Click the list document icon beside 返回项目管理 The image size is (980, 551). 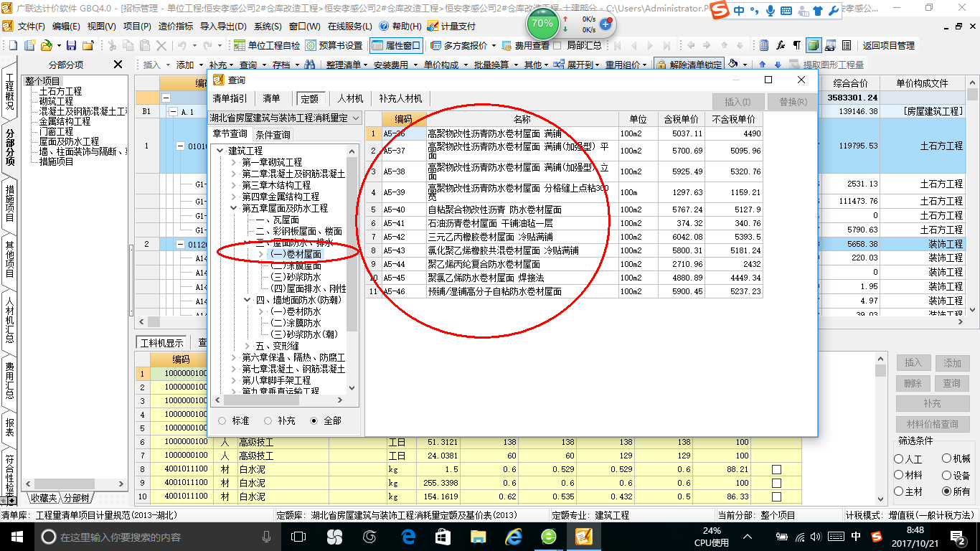(847, 45)
